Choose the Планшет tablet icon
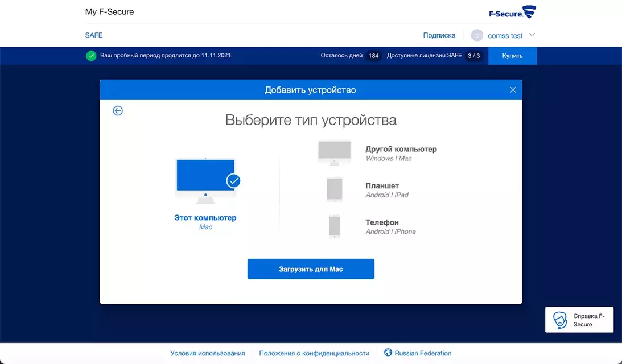The image size is (622, 364). click(x=335, y=190)
